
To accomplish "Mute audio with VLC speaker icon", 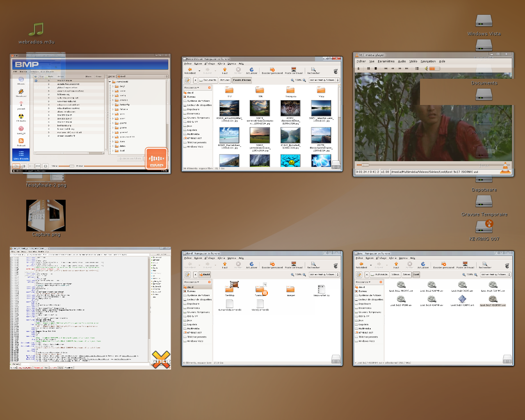I will point(426,68).
